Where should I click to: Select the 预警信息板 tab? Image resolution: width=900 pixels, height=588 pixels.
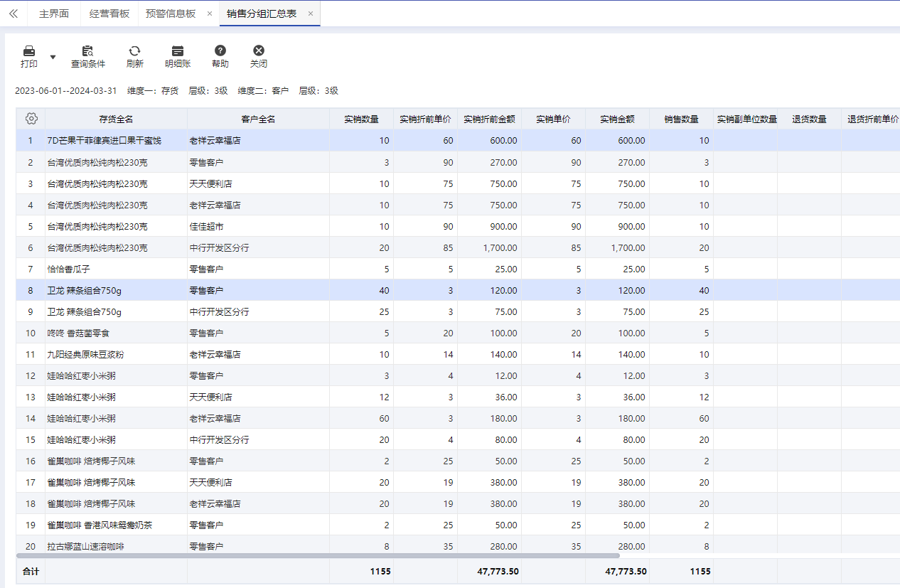pyautogui.click(x=171, y=14)
